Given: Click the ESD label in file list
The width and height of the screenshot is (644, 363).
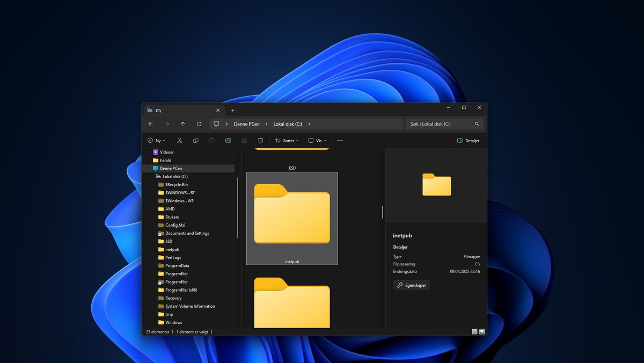Looking at the screenshot, I should click(292, 168).
